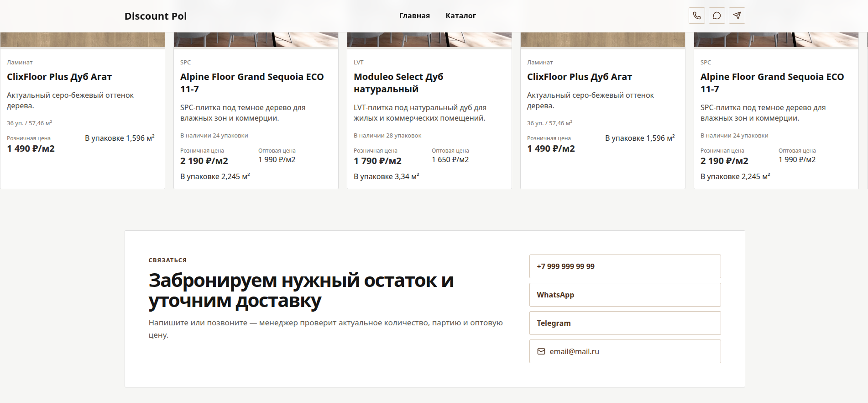Click the retail price 1 790 ₽/м2

377,161
